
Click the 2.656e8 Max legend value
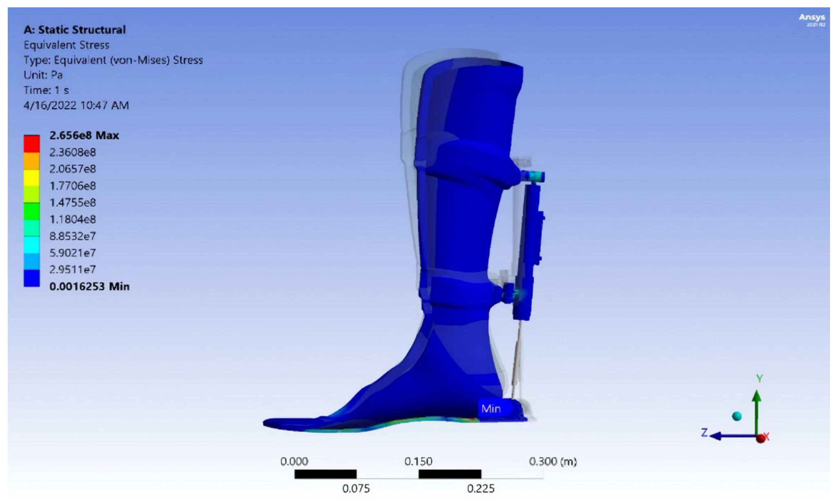(x=84, y=135)
